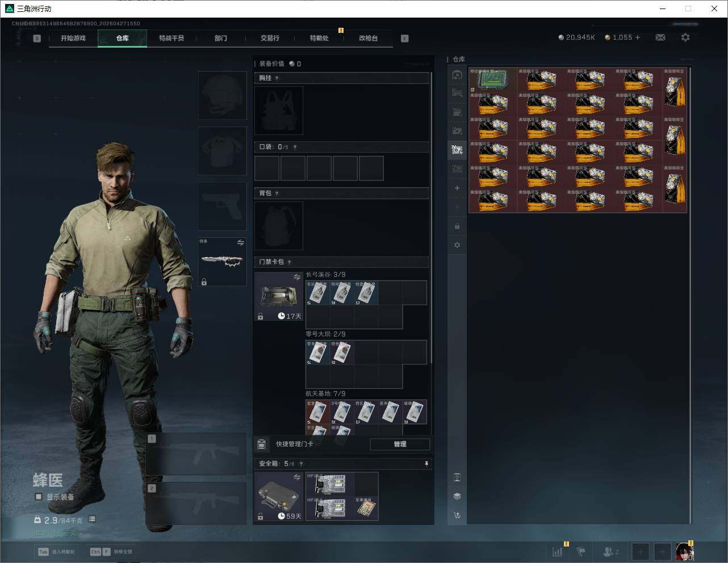
Task: Click the help icon next to 门禁卡包
Action: tap(290, 262)
